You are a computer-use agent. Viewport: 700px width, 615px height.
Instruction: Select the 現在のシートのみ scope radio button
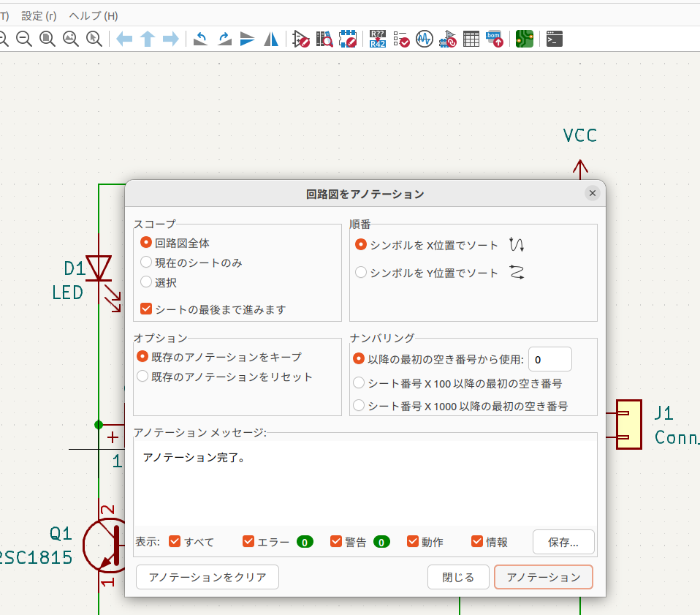[x=146, y=263]
